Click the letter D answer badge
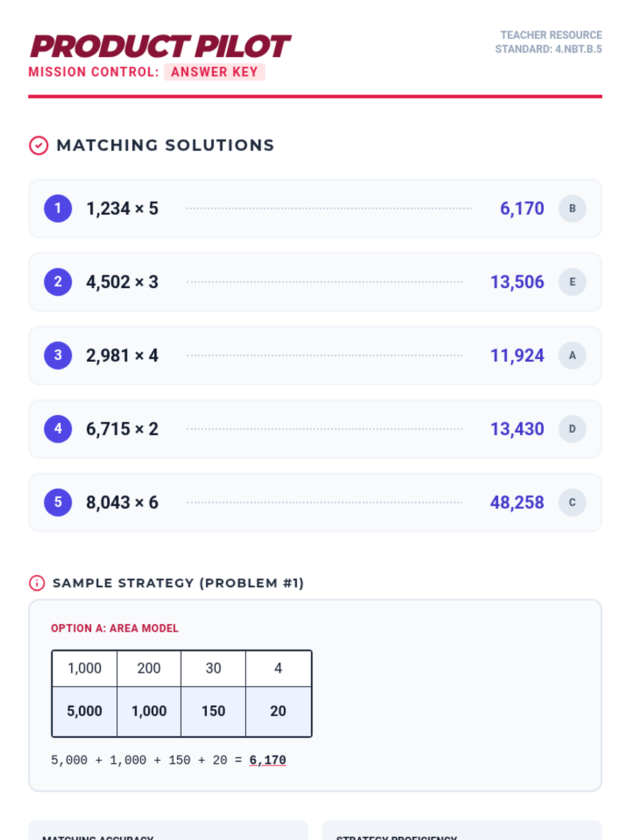 click(x=572, y=429)
